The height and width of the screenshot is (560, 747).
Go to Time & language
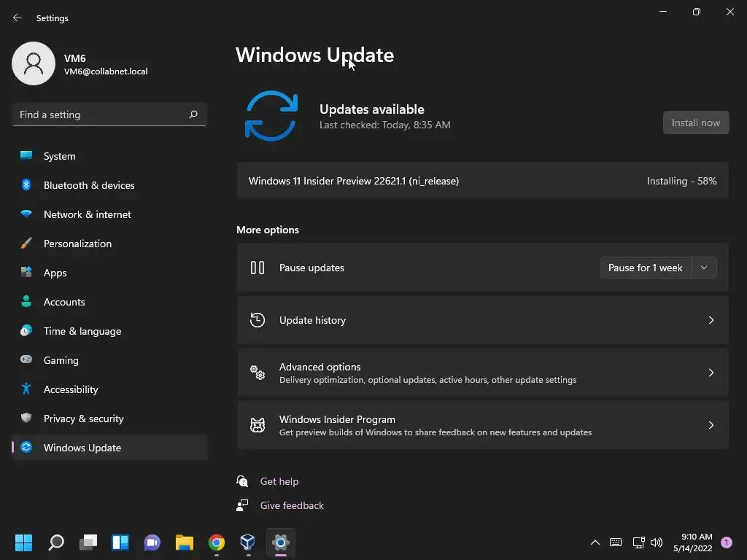click(x=109, y=330)
